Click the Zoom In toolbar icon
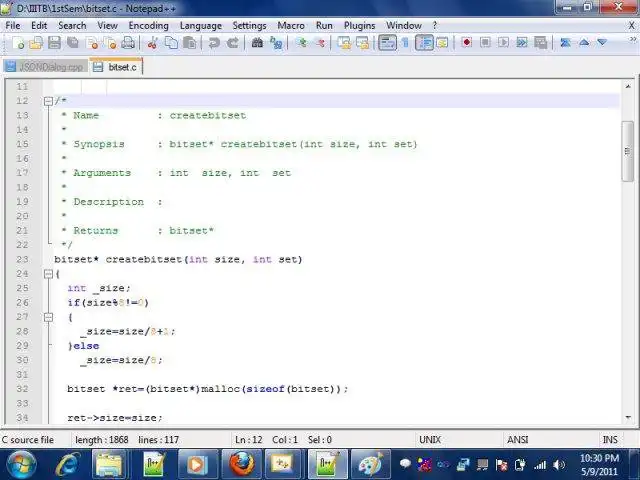The width and height of the screenshot is (640, 480). click(x=302, y=42)
